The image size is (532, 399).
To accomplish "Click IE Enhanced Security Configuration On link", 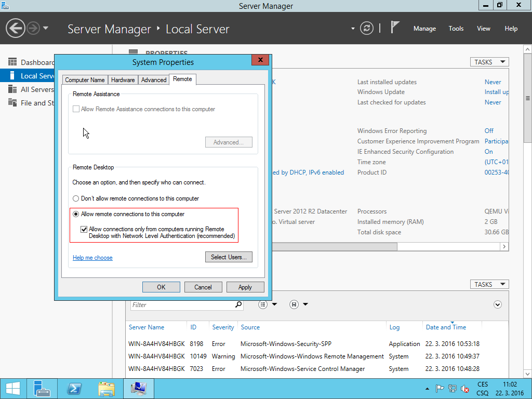I will (488, 152).
